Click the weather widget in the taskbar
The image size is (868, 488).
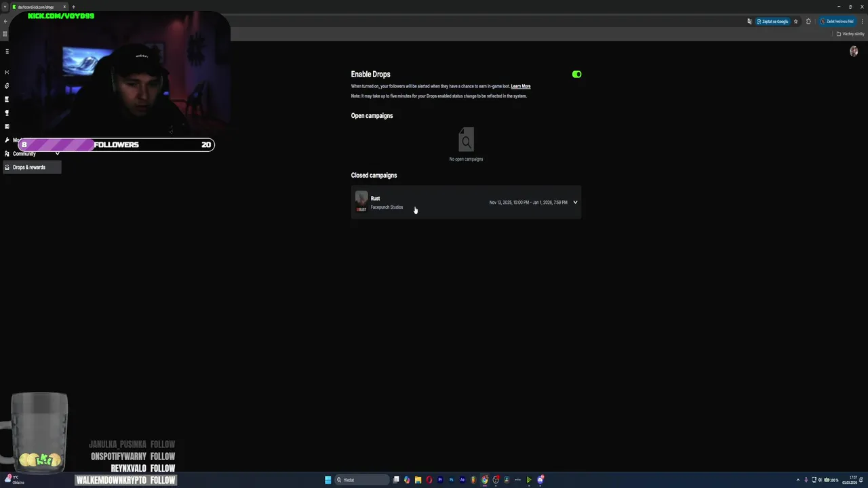click(x=14, y=480)
